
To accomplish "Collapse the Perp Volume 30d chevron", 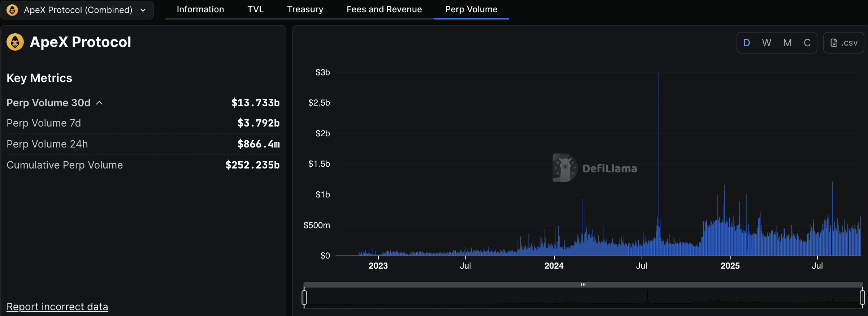I will [100, 103].
